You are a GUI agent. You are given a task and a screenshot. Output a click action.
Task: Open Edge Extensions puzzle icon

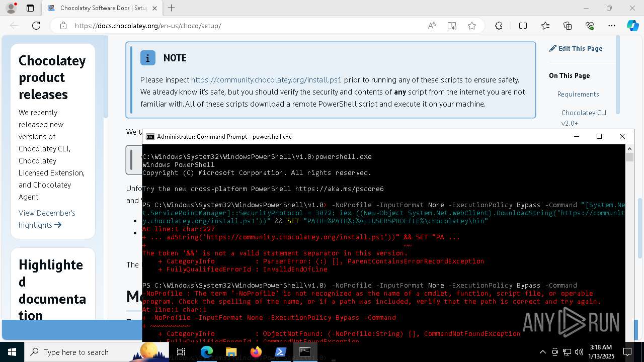tap(499, 26)
